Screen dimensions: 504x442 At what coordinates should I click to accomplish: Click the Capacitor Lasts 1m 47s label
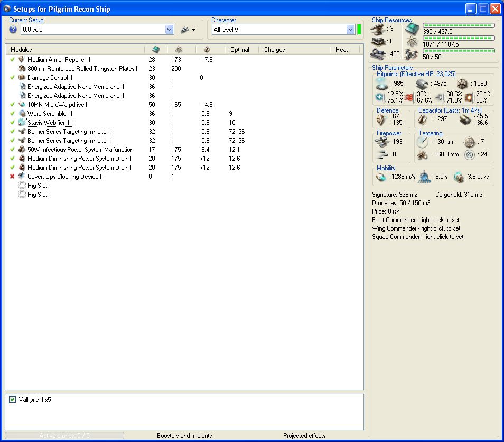450,111
